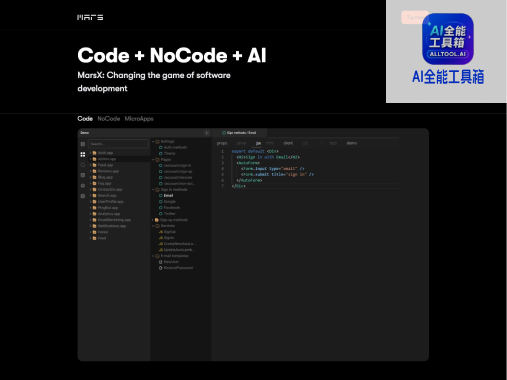Select the PingBot.app row
This screenshot has width=507, height=380.
pos(119,208)
